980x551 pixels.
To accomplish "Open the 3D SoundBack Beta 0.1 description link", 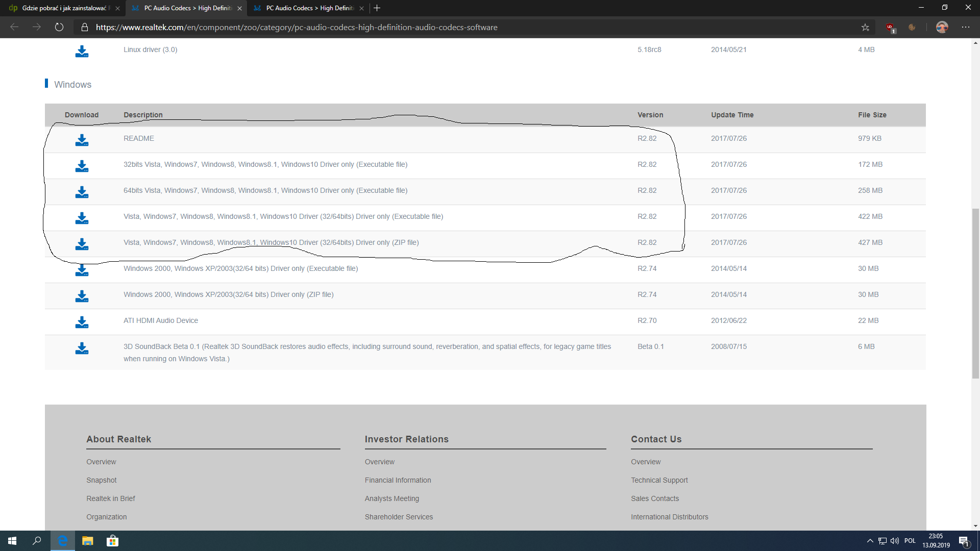I will click(x=367, y=353).
